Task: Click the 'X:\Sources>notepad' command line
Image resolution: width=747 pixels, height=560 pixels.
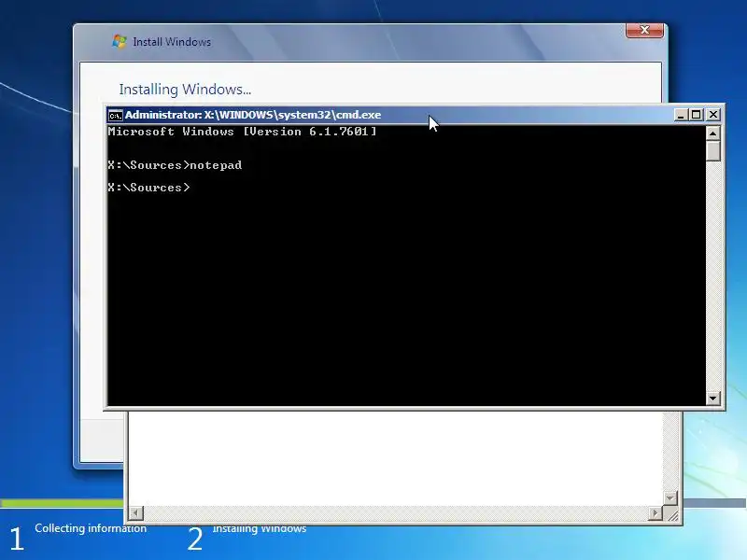Action: pyautogui.click(x=175, y=165)
